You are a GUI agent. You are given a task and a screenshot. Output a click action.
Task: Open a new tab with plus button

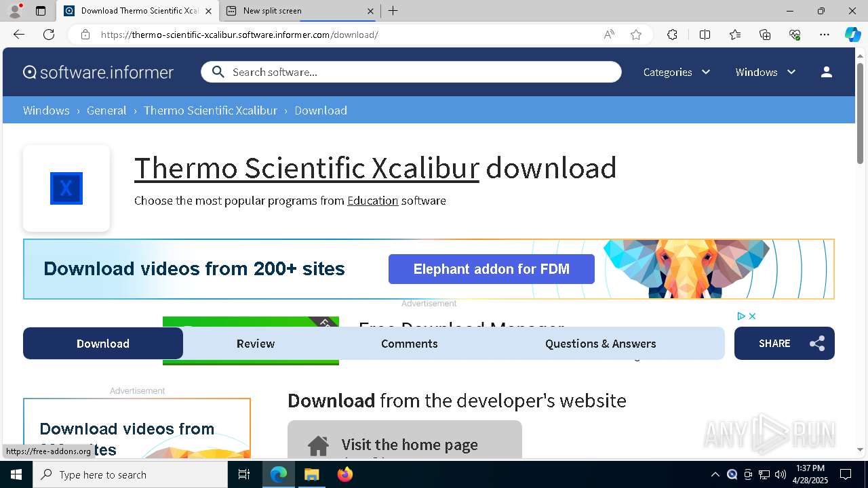393,11
